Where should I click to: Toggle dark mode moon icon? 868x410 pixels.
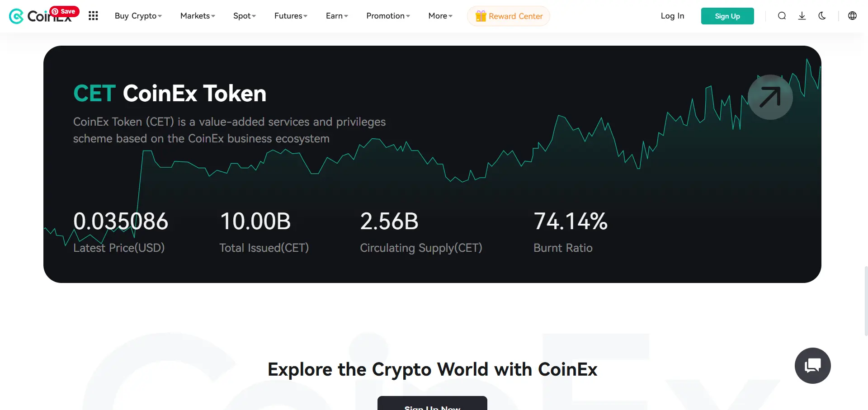(x=822, y=16)
